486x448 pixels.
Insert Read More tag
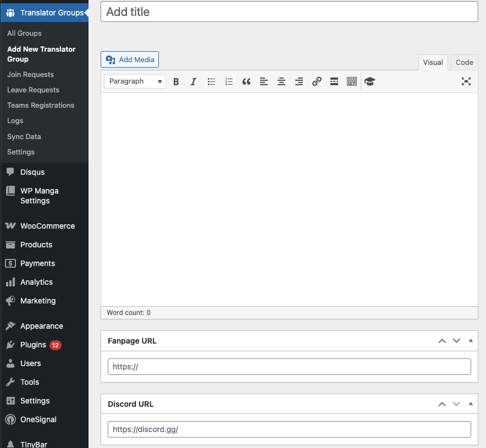(334, 81)
